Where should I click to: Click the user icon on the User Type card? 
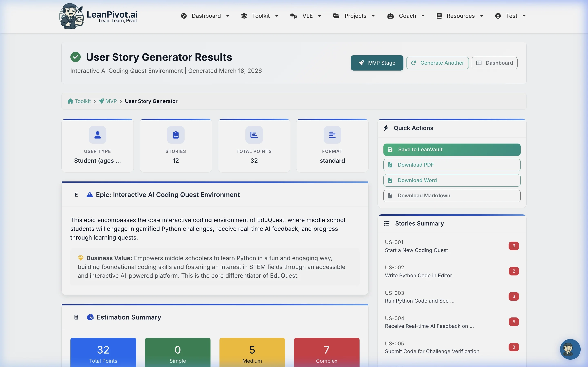click(x=97, y=135)
